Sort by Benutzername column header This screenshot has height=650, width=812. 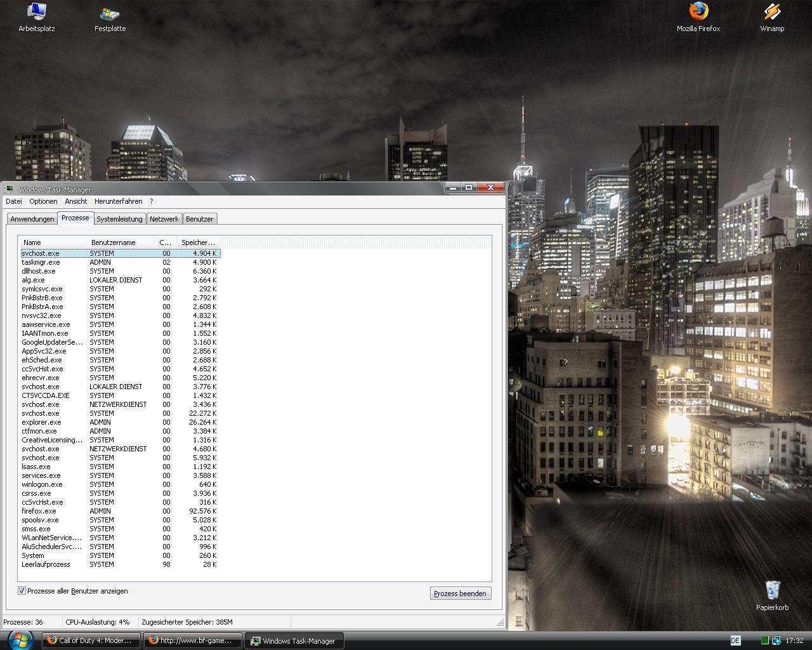[x=121, y=242]
